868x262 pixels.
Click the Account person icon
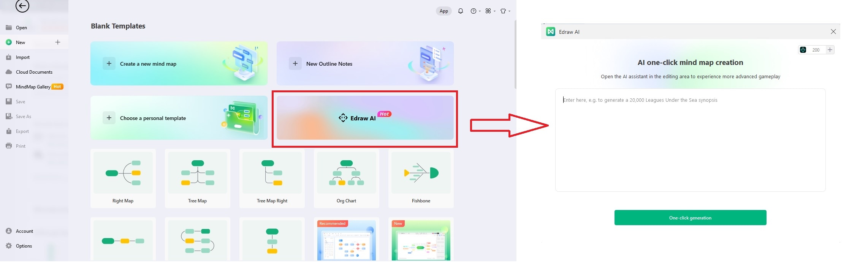pyautogui.click(x=9, y=231)
